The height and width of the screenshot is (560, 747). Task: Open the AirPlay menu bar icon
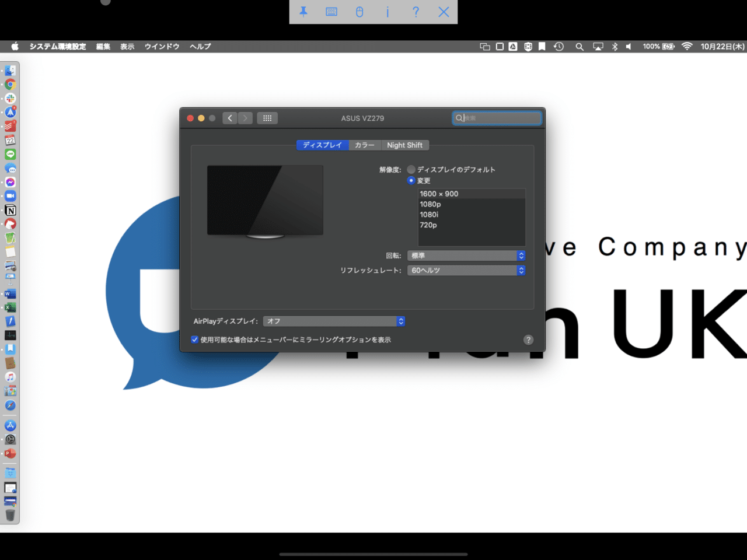[598, 47]
